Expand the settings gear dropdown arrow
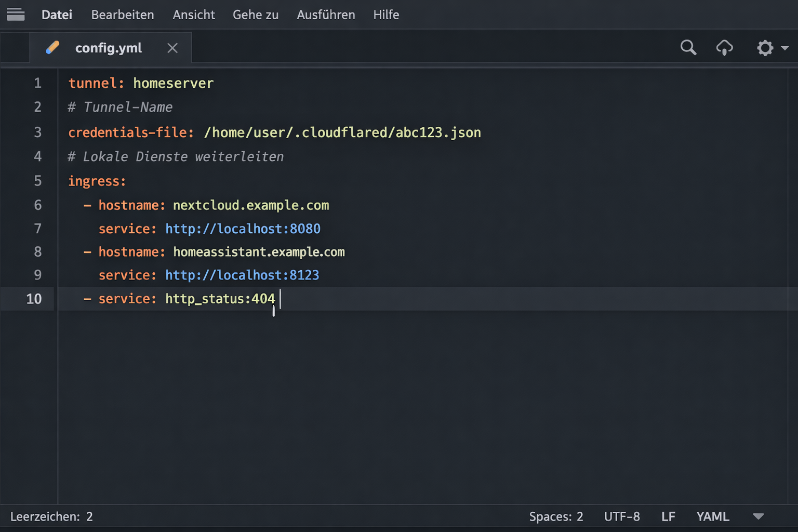 point(784,48)
